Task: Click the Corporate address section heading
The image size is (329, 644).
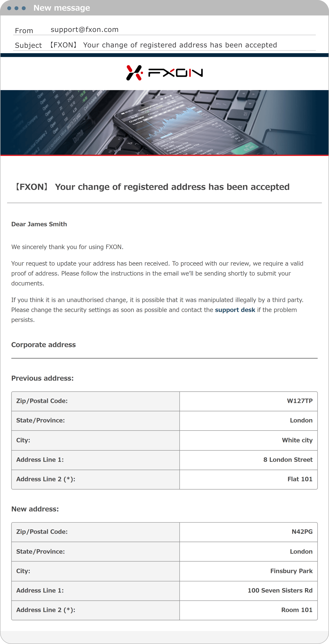Action: click(x=43, y=344)
